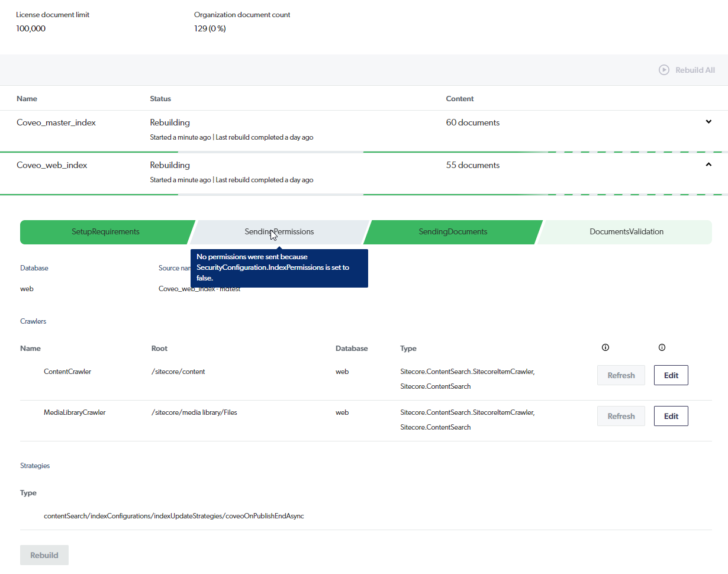Screen dimensions: 728x574
Task: Click Edit for ContentCrawler
Action: pyautogui.click(x=671, y=375)
